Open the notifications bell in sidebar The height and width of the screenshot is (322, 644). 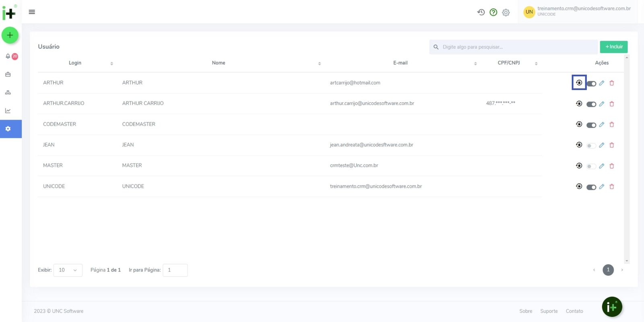click(8, 56)
